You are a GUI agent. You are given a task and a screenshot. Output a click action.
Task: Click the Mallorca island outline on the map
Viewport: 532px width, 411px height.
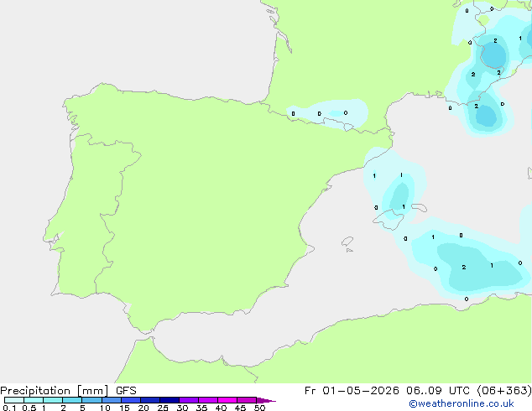click(389, 220)
